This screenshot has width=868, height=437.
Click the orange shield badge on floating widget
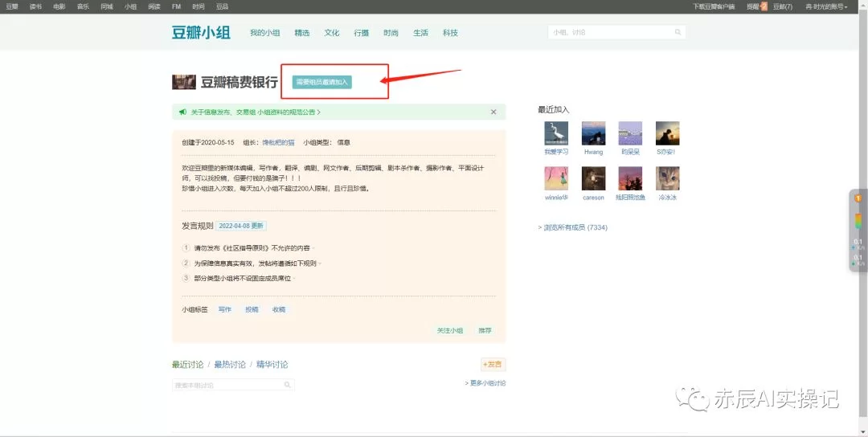click(858, 198)
